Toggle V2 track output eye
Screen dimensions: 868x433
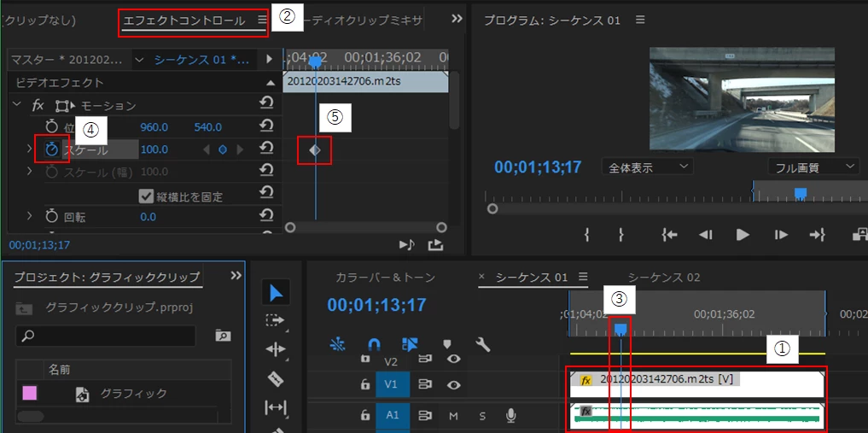pos(454,360)
